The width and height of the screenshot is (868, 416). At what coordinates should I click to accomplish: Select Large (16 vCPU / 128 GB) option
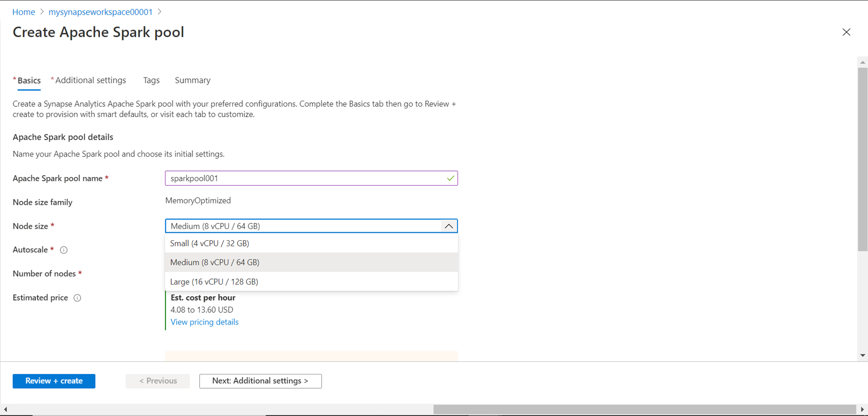pyautogui.click(x=312, y=282)
